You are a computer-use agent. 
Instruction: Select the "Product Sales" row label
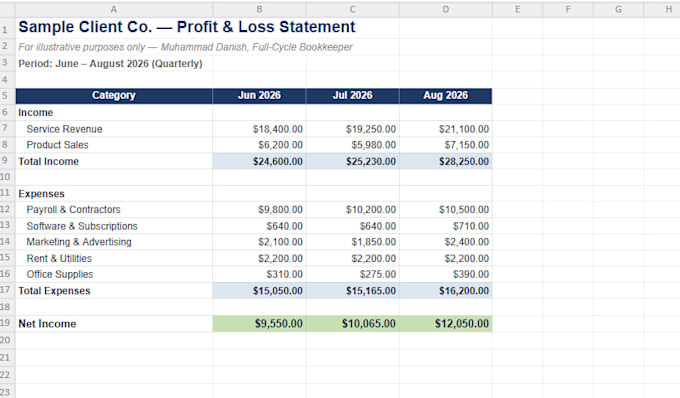[x=57, y=145]
